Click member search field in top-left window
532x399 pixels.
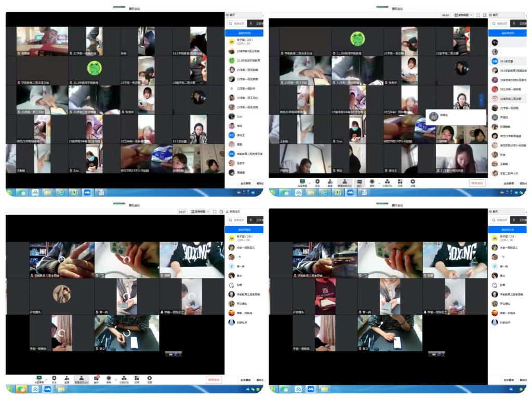pyautogui.click(x=238, y=23)
